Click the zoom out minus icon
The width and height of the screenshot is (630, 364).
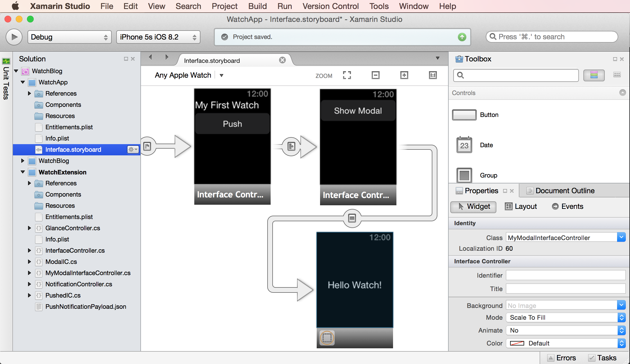(375, 75)
